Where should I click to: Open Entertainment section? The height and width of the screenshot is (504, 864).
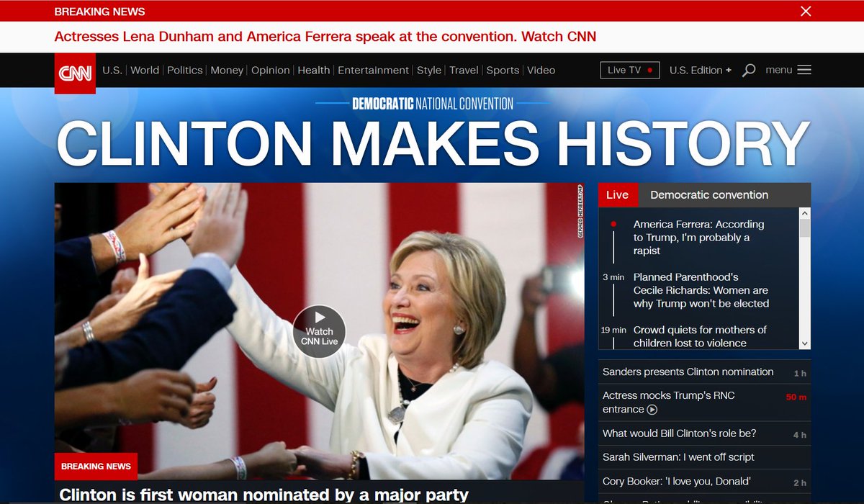373,70
